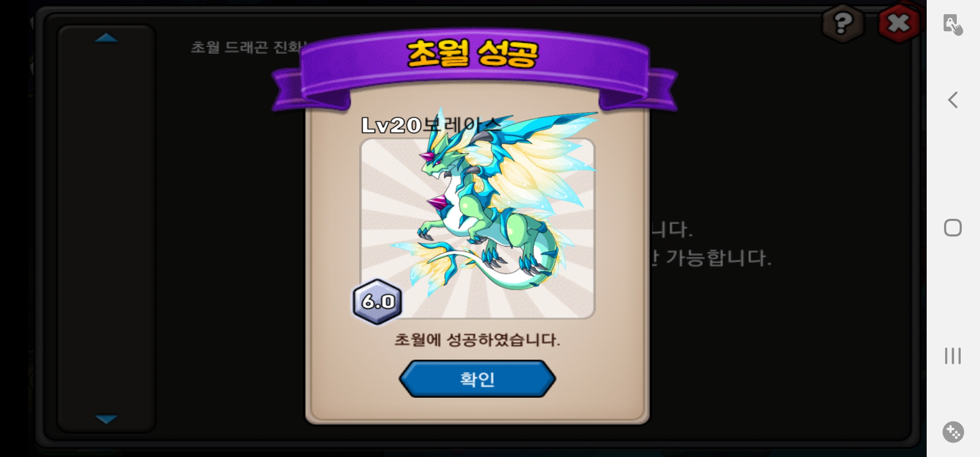Tap the Boreas dragon portrait

point(477,228)
